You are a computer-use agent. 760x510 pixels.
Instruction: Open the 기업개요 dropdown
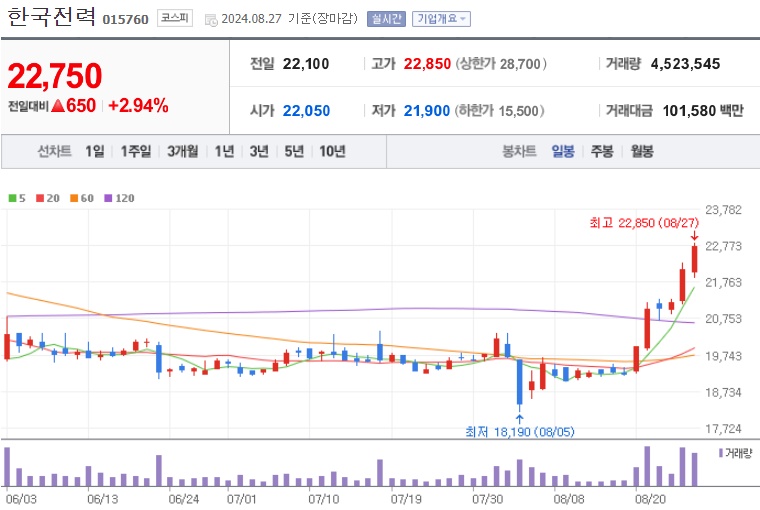click(441, 19)
